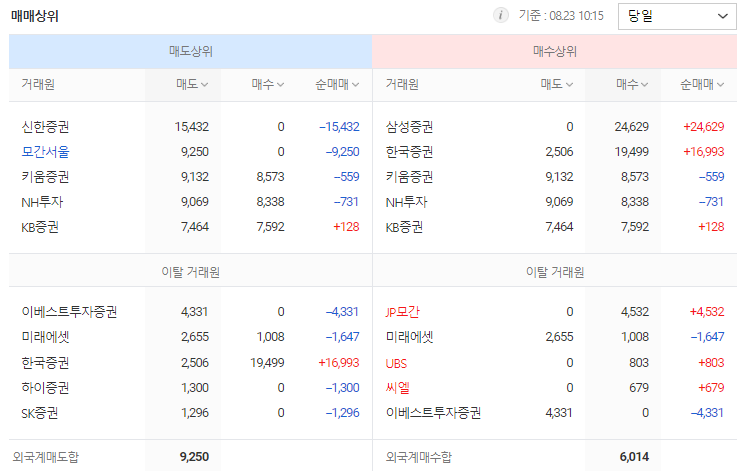Click the info icon beside 기준 time

500,16
